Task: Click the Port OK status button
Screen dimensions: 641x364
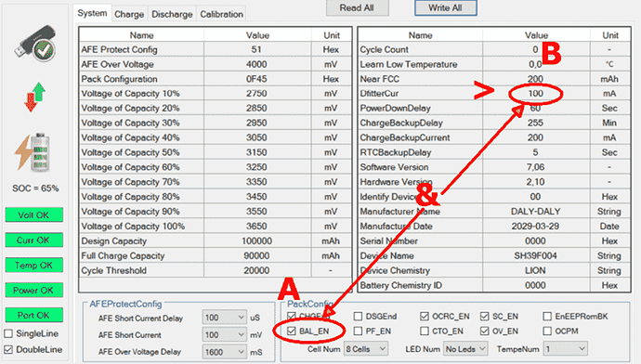Action: [x=34, y=316]
